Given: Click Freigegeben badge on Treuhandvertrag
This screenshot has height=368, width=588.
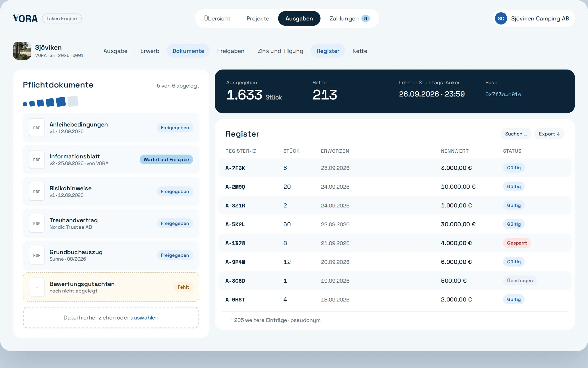Looking at the screenshot, I should point(175,223).
